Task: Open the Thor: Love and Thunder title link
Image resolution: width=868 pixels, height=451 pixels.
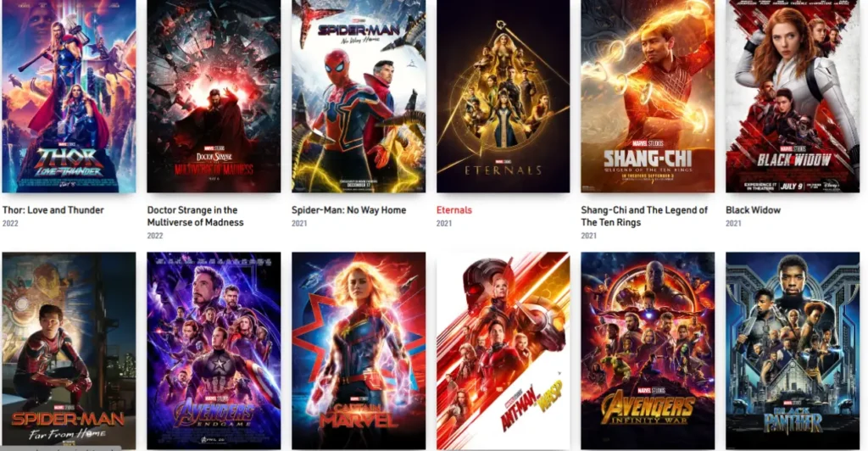Action: (x=53, y=210)
